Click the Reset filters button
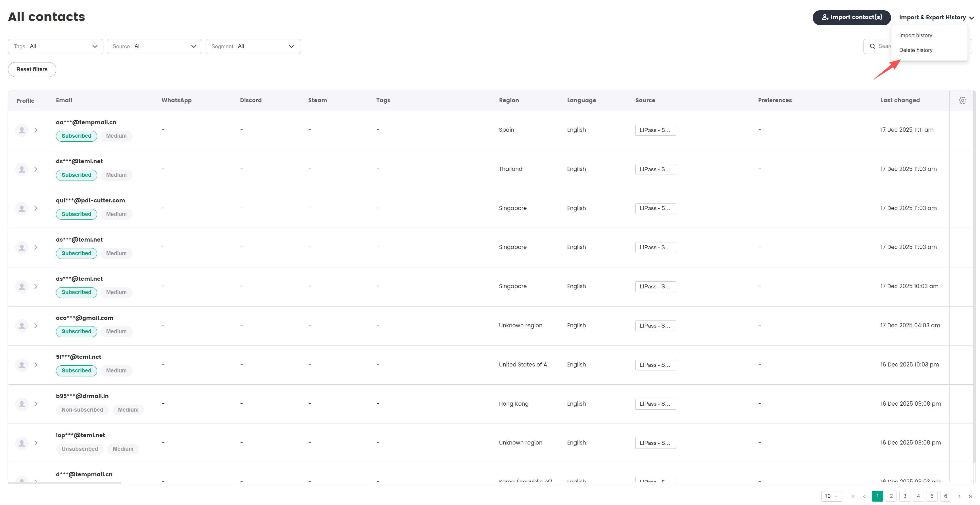Viewport: 980px width, 505px height. tap(32, 70)
